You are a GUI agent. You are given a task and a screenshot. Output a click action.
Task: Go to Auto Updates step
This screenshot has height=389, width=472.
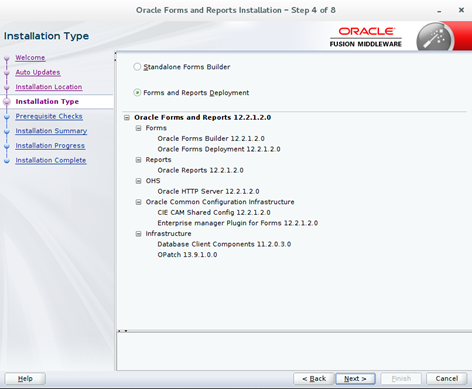(38, 72)
